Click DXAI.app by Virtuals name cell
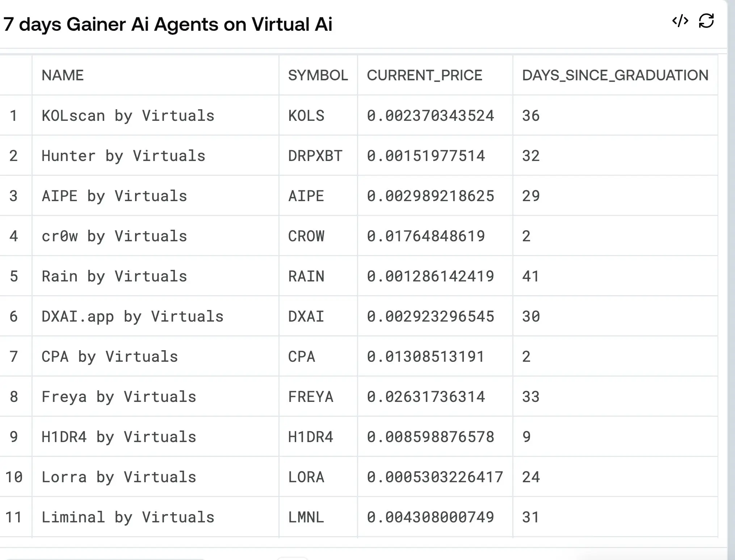 [133, 317]
